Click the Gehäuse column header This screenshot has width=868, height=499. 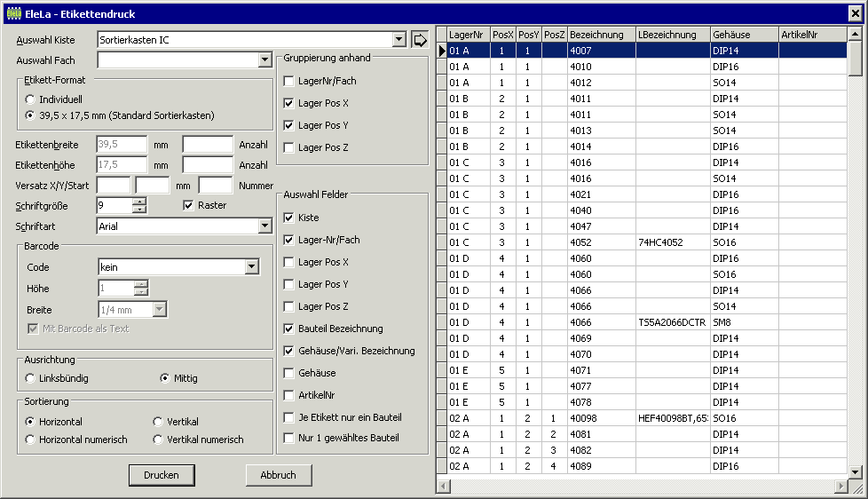click(743, 35)
